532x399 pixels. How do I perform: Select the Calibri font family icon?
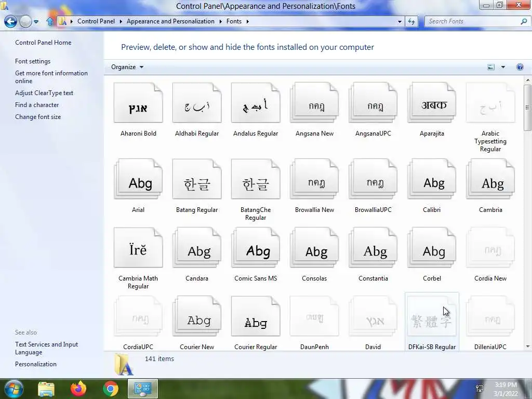point(432,179)
